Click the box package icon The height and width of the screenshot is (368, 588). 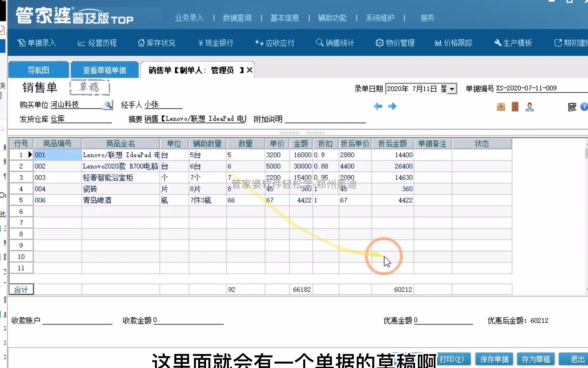pos(501,107)
